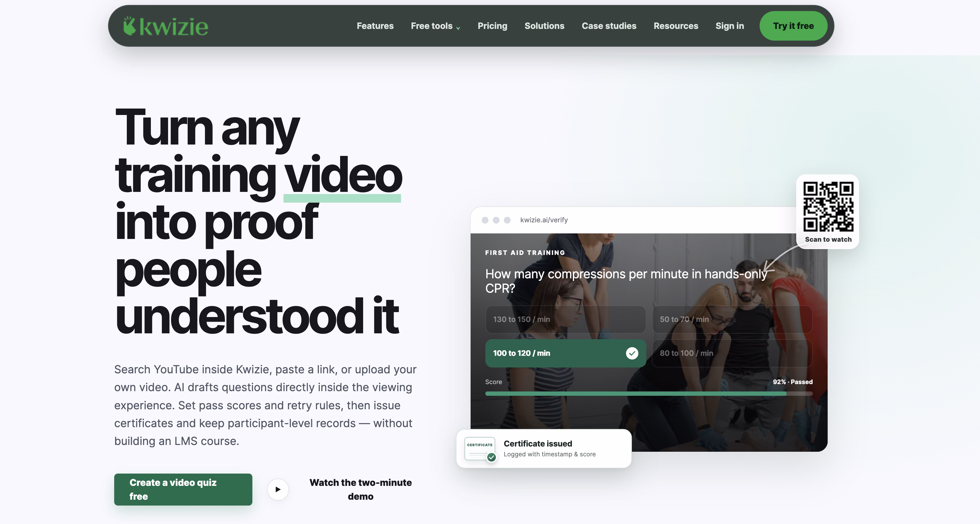
Task: Open the Features nav item
Action: tap(375, 26)
